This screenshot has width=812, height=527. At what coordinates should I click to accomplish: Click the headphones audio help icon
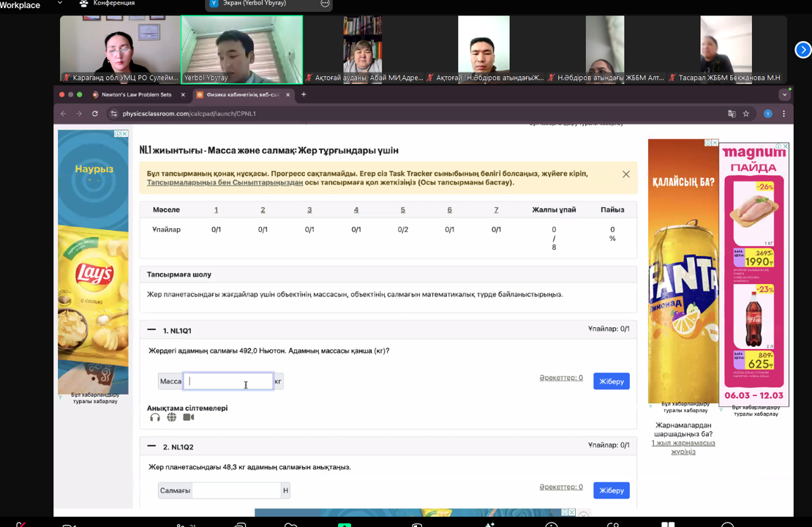(x=155, y=417)
